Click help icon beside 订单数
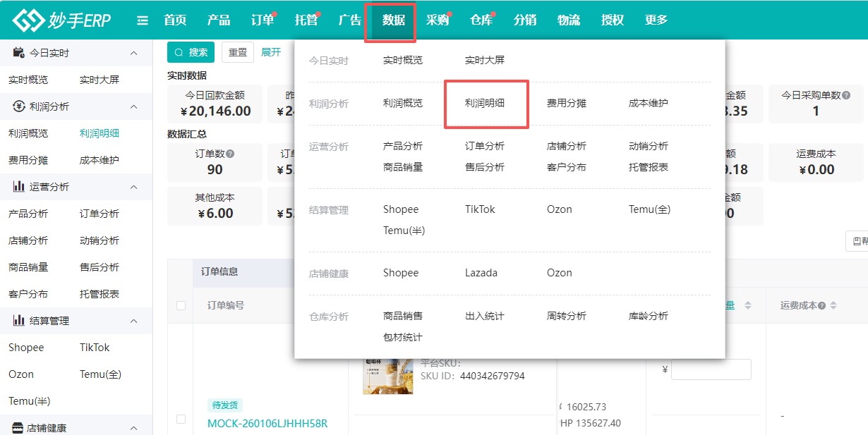Viewport: 868px width, 435px height. pos(231,153)
